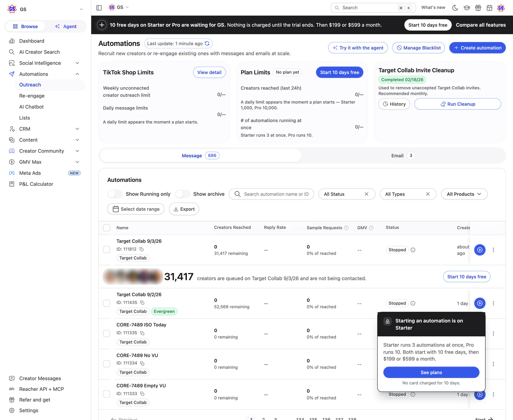Switch to the Agent mode tab

point(66,27)
